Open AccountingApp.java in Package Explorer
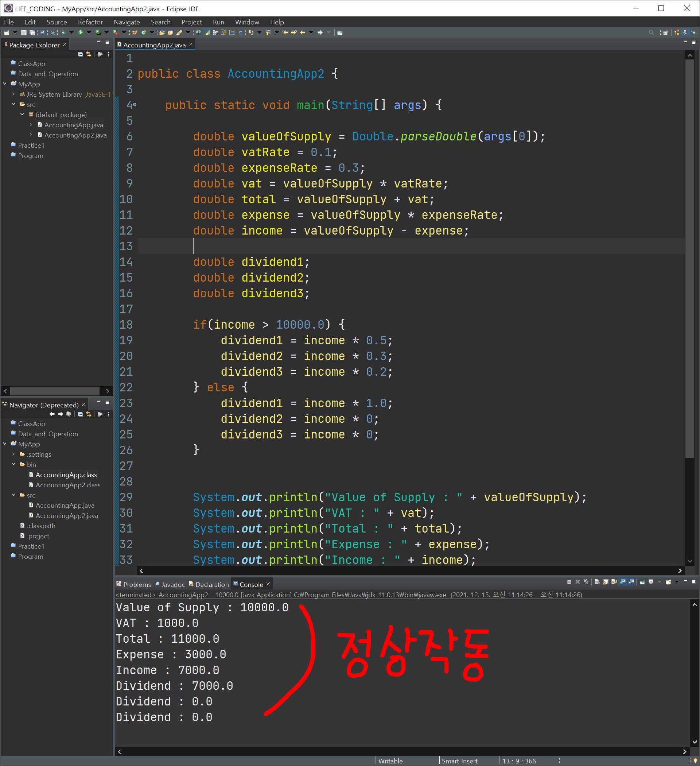 click(73, 125)
